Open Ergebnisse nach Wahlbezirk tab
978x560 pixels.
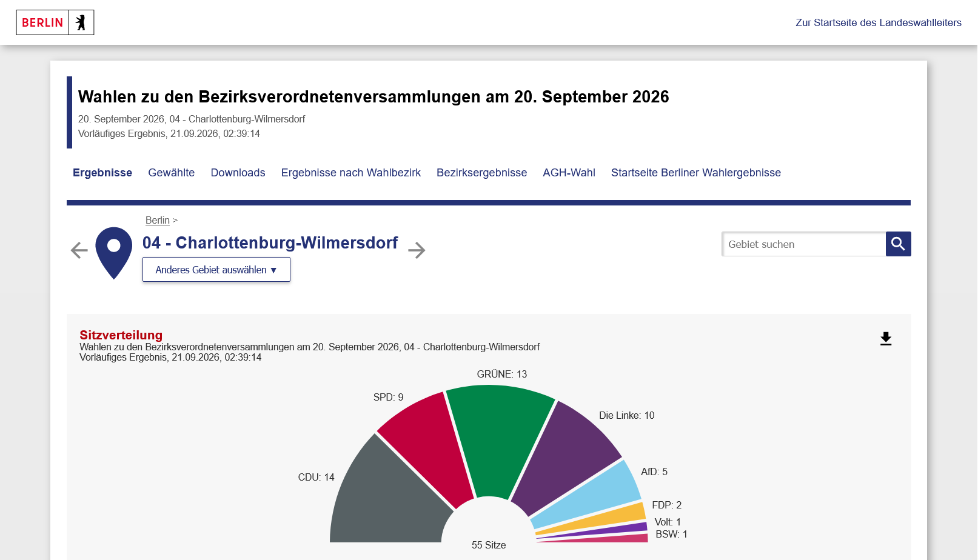click(x=351, y=173)
